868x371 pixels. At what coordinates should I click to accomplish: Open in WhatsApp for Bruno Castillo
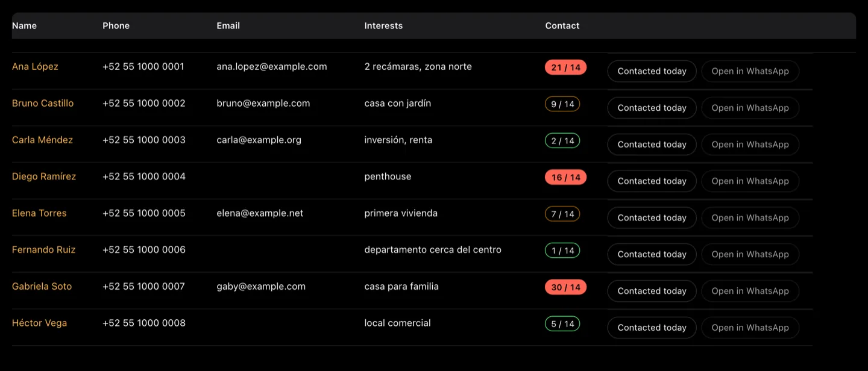[750, 108]
